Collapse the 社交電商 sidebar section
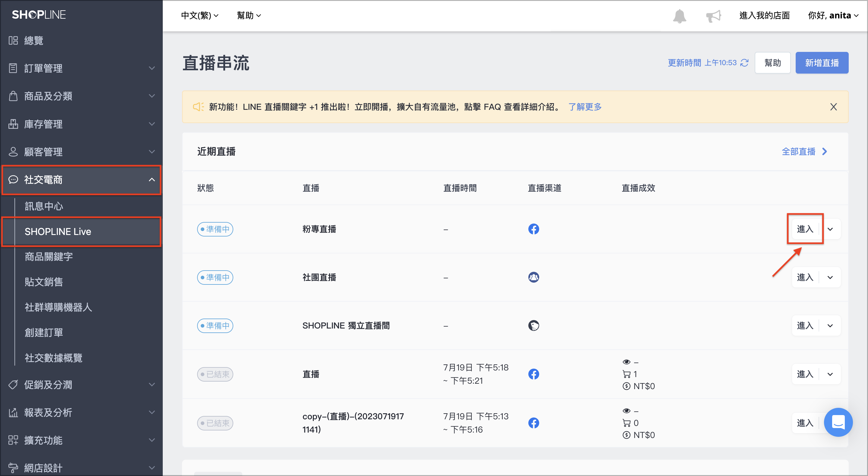This screenshot has height=476, width=868. pos(152,179)
